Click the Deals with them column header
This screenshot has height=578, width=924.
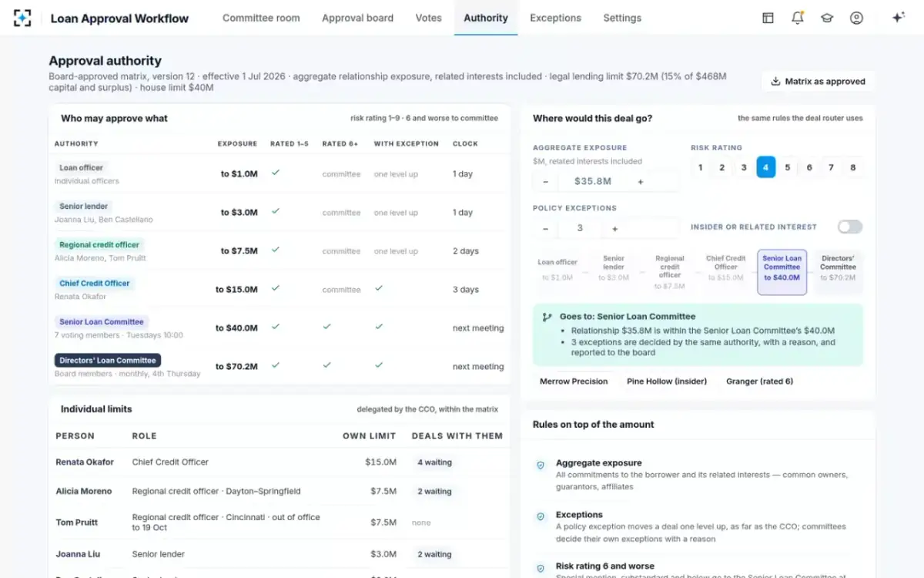pyautogui.click(x=457, y=436)
